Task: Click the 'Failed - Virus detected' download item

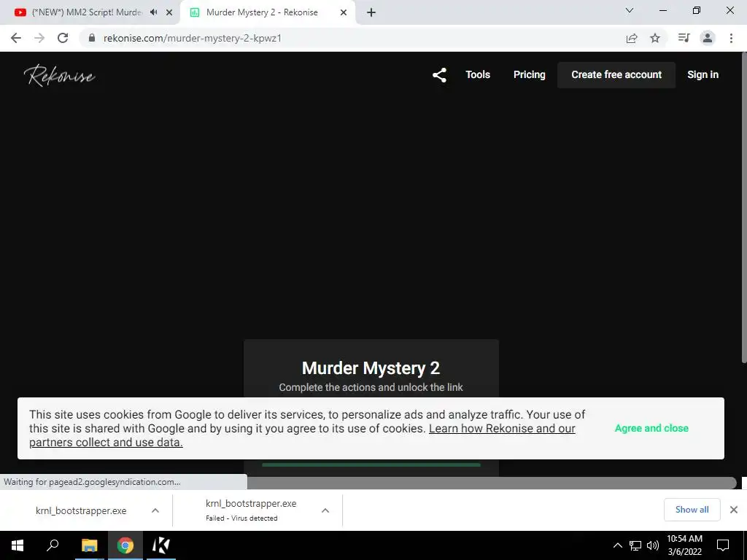Action: pos(251,510)
